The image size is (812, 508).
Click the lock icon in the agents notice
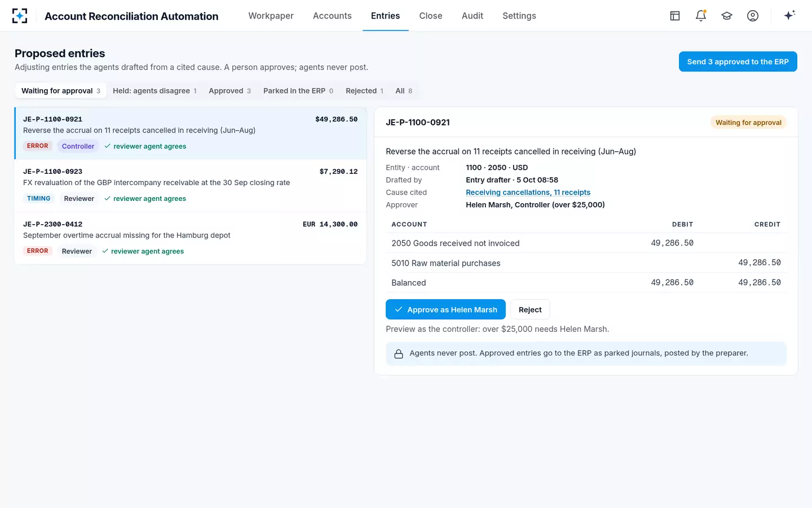tap(399, 354)
